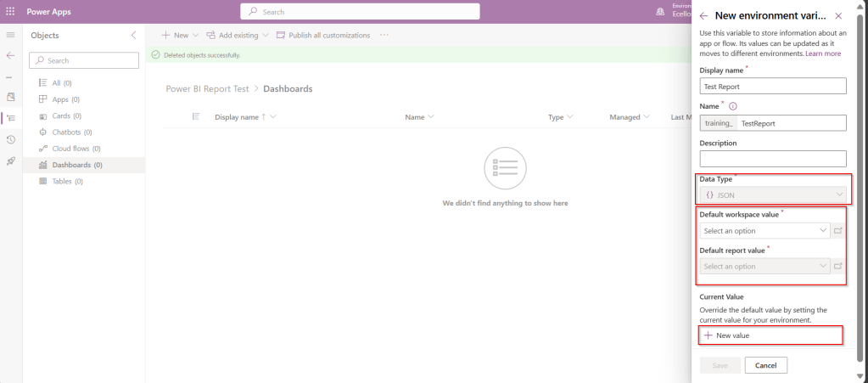Select Cloud flows in Objects tree
The height and width of the screenshot is (383, 868).
click(76, 149)
